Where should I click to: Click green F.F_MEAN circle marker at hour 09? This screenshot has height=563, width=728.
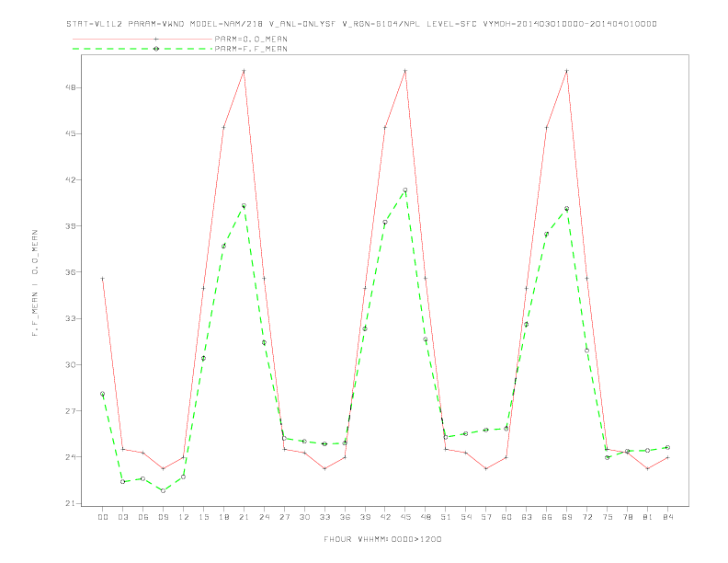click(x=163, y=490)
